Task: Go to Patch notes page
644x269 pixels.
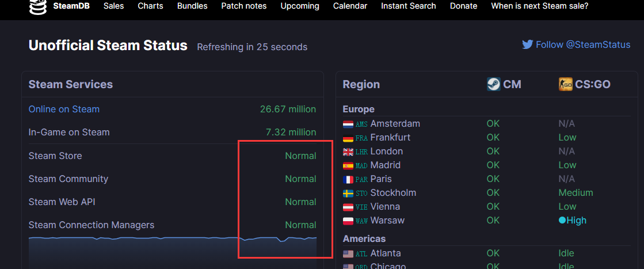Action: pos(243,6)
